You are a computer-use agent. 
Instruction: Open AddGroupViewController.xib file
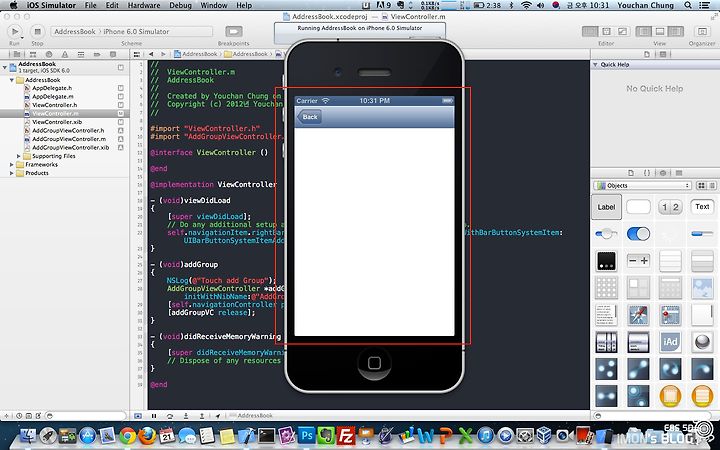point(70,147)
